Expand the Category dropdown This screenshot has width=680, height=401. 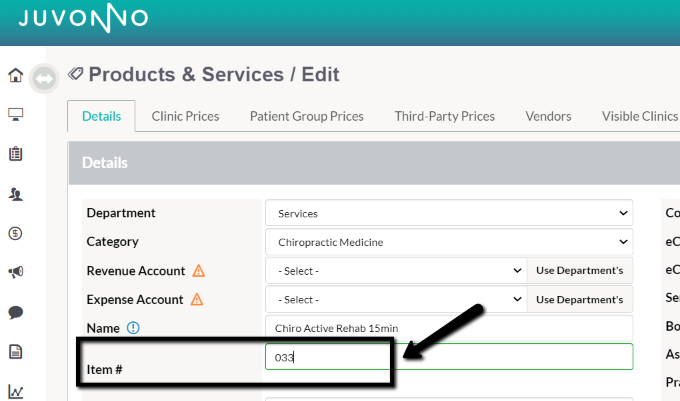pos(449,241)
